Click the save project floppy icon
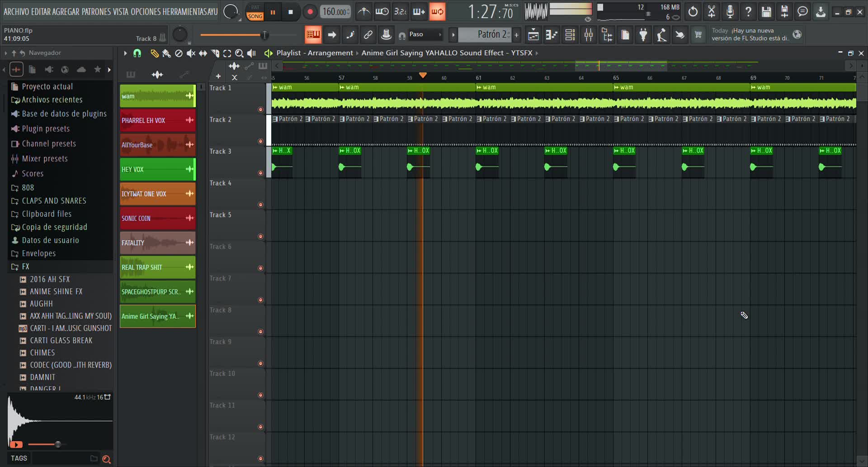This screenshot has height=467, width=868. 766,12
